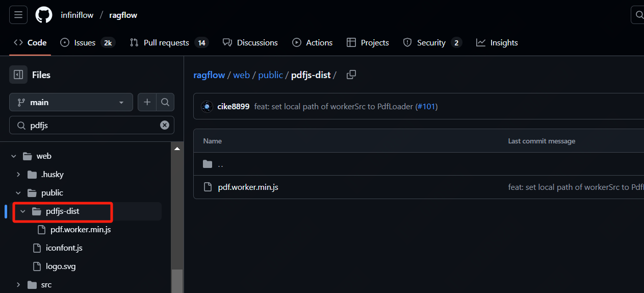Open the hamburger navigation menu

(x=18, y=15)
